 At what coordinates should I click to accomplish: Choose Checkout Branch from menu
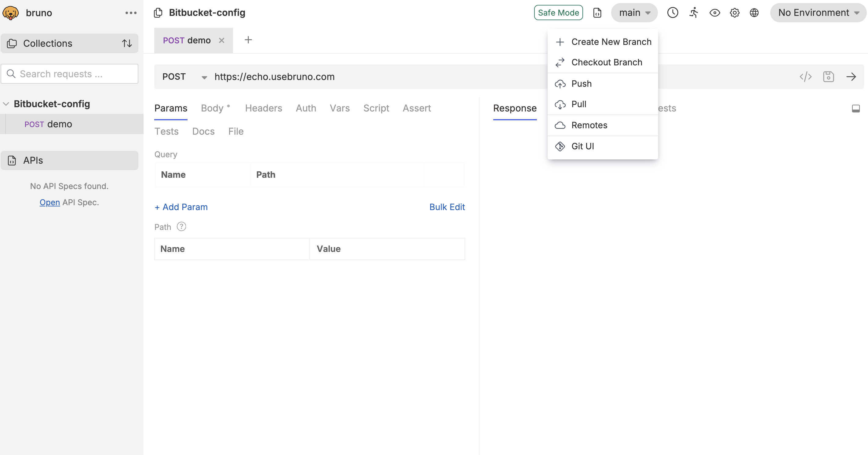coord(603,62)
